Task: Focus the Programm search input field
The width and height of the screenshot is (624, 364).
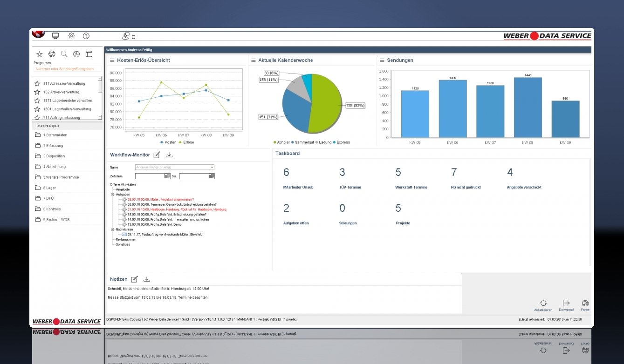Action: click(x=67, y=69)
